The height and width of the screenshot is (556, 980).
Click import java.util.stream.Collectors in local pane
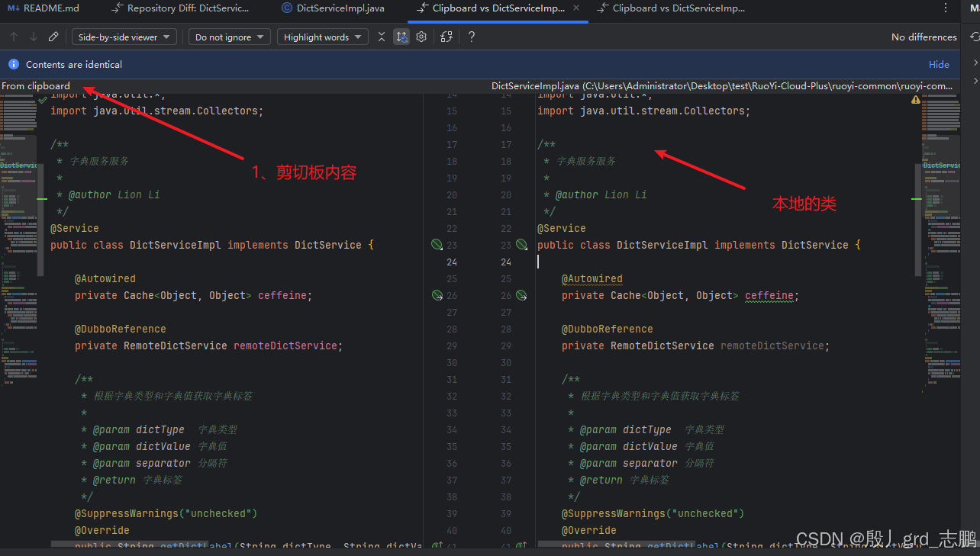tap(643, 111)
